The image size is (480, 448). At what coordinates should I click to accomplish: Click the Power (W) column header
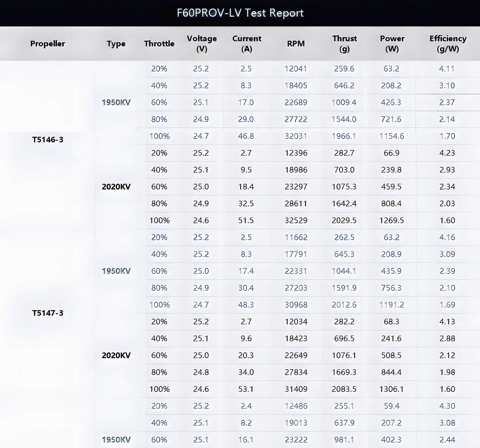392,44
